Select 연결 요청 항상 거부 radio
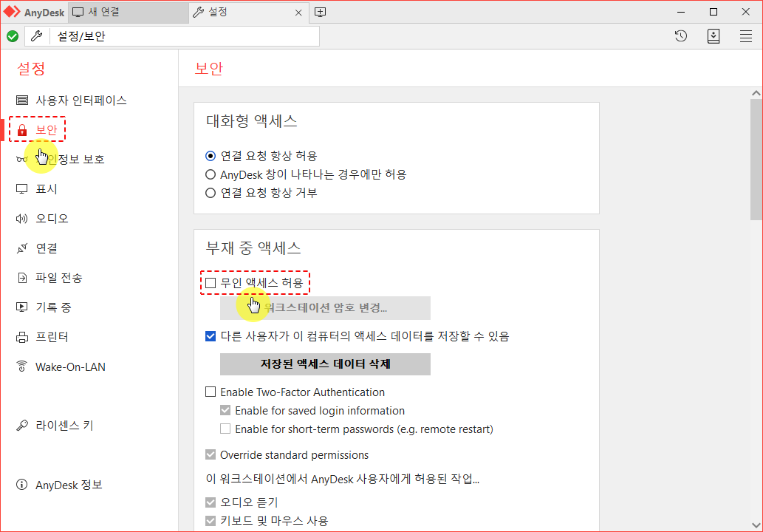Screen dimensions: 763x532 (x=211, y=193)
